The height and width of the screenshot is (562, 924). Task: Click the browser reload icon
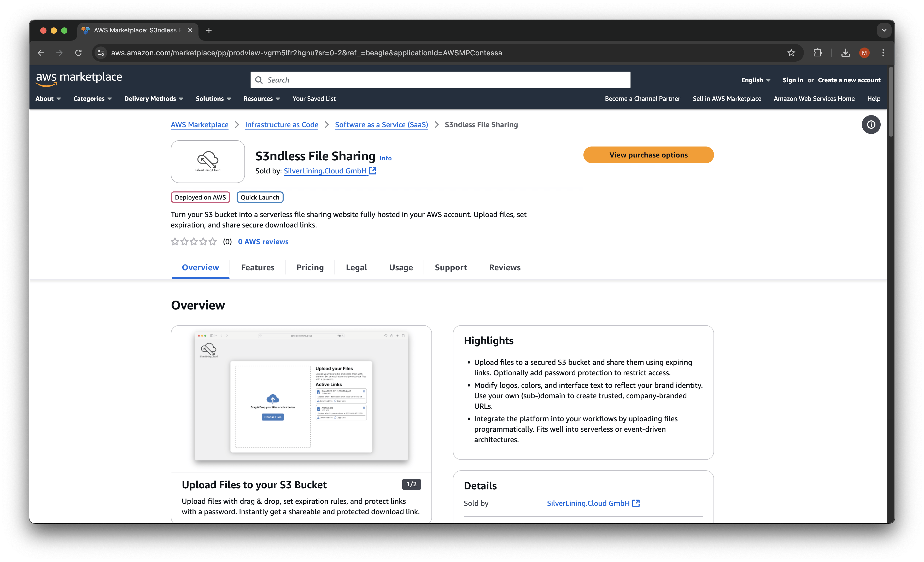(78, 53)
